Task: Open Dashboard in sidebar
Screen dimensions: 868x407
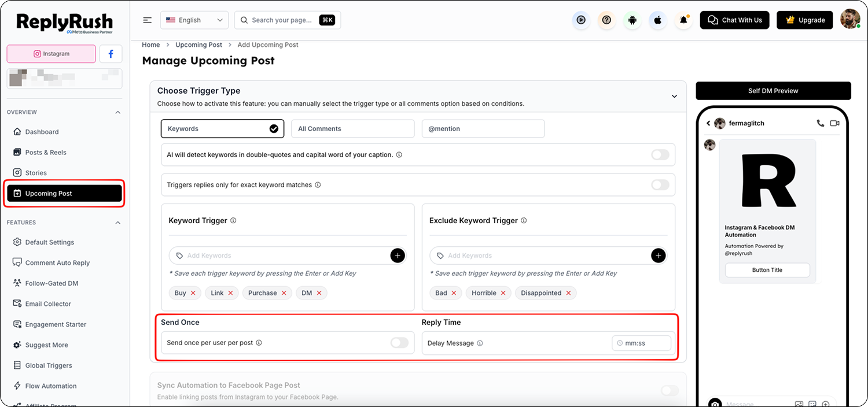Action: coord(42,132)
